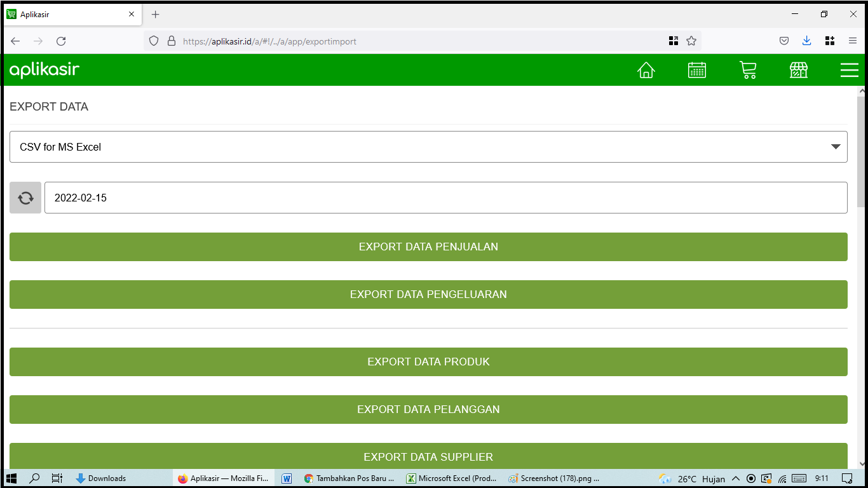The image size is (868, 488).
Task: Open Firefox downloads arrow icon
Action: [806, 41]
